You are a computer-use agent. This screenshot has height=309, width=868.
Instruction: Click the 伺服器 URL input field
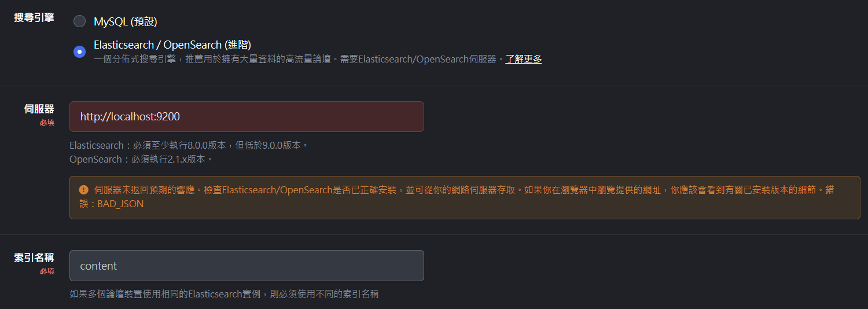(x=246, y=117)
